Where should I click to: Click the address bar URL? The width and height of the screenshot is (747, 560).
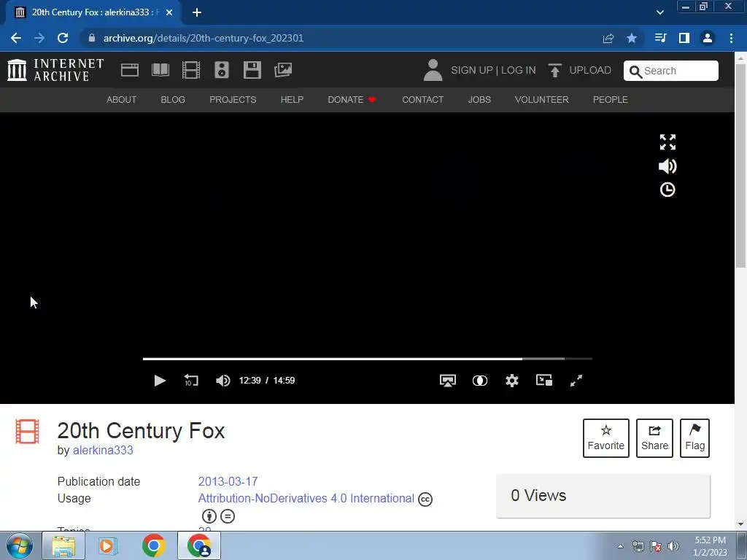[204, 38]
